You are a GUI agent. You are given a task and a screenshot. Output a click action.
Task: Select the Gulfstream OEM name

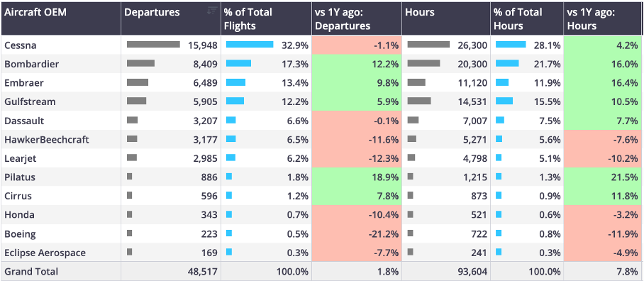[30, 101]
